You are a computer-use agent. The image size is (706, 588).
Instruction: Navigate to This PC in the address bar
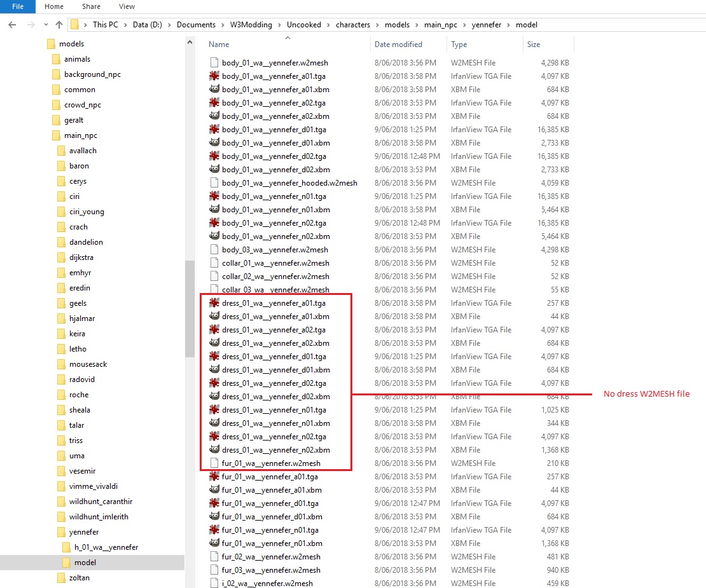[x=106, y=25]
